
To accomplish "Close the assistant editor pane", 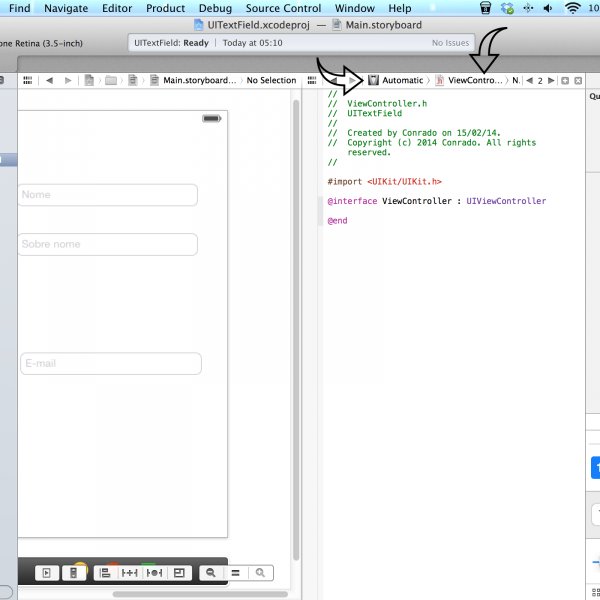I will point(578,80).
